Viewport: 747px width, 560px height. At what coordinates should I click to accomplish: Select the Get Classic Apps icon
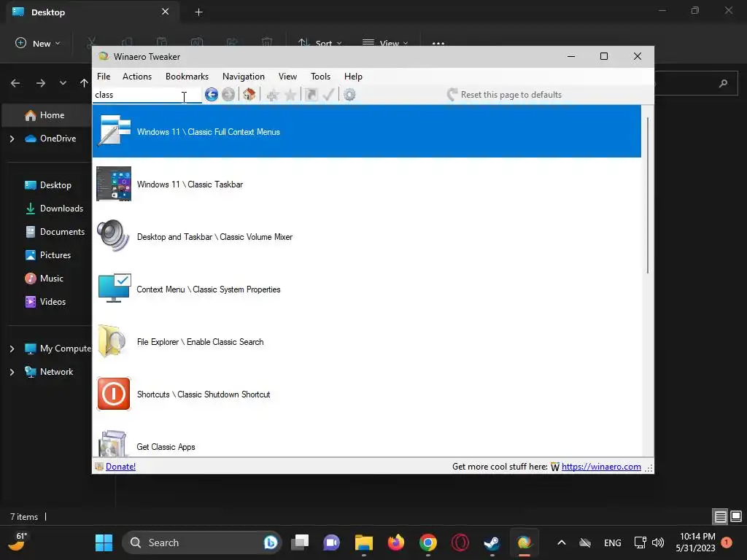pyautogui.click(x=112, y=444)
